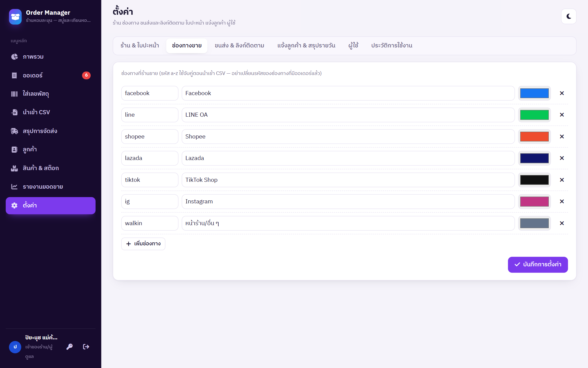The height and width of the screenshot is (368, 588).
Task: Remove the line channel row
Action: (562, 115)
